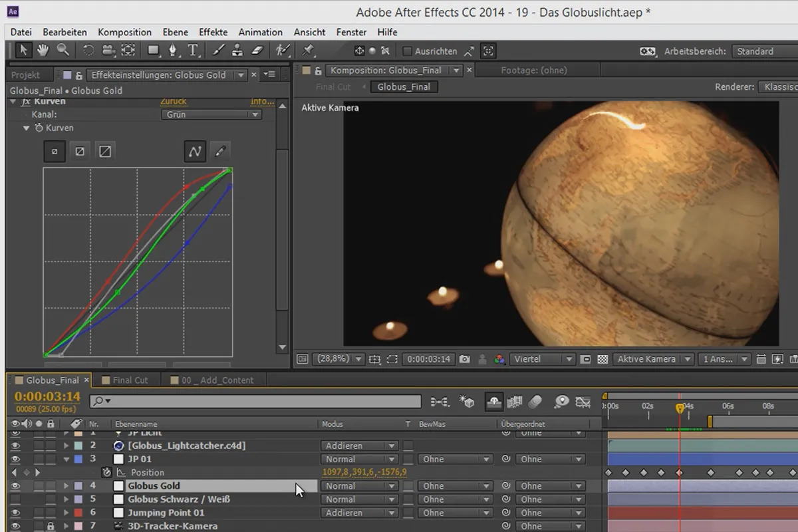Click the Position value 1097,8,391,6,-1576,9
The height and width of the screenshot is (532, 798).
pos(364,472)
